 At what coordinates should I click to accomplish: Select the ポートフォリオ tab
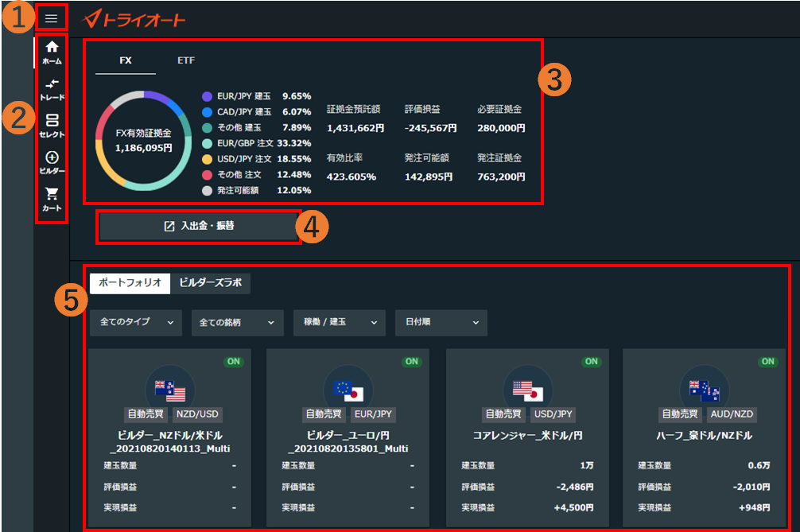click(130, 282)
